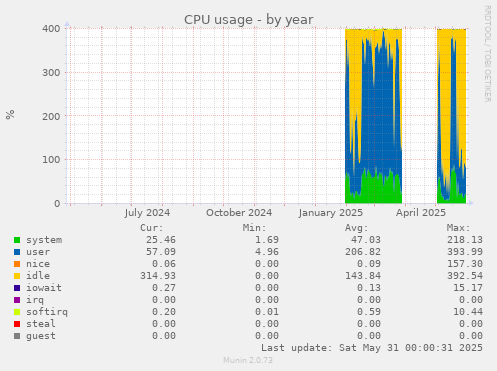Click the lime softirq legend swatch
The height and width of the screenshot is (371, 497).
17,312
